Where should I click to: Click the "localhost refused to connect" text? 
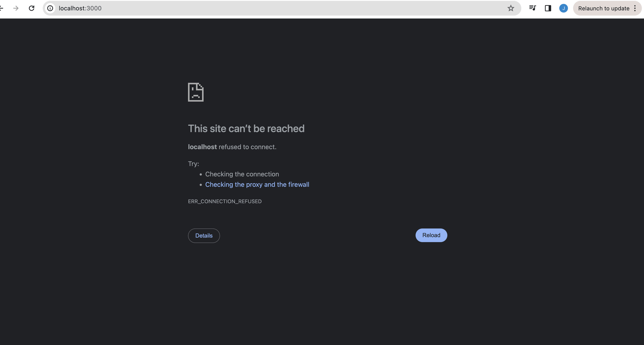tap(232, 147)
